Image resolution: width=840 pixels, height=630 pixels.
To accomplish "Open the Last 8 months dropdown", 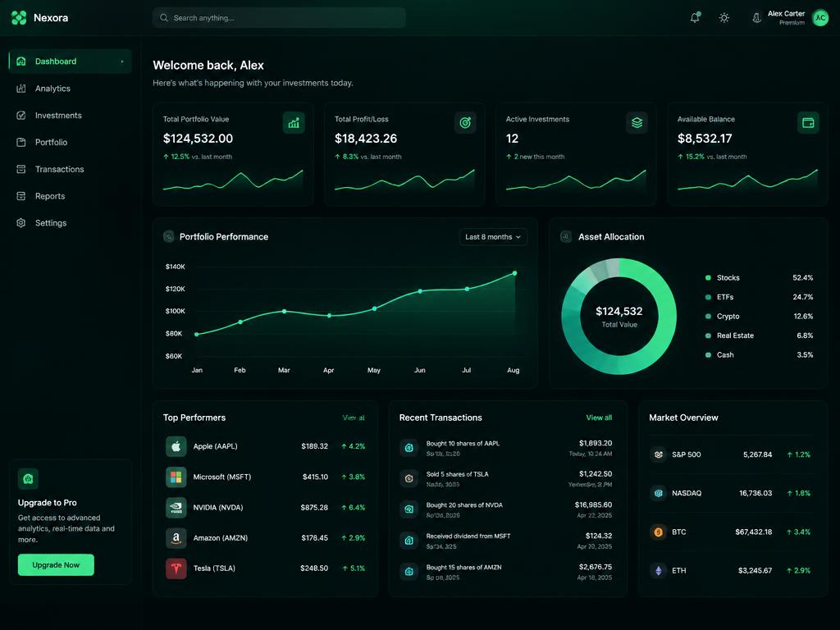I will click(493, 237).
